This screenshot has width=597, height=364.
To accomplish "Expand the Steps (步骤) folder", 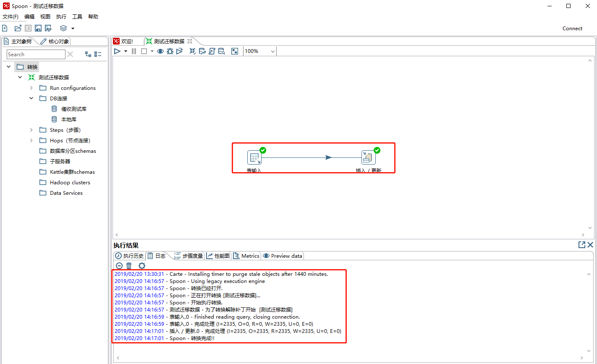I will [x=31, y=130].
